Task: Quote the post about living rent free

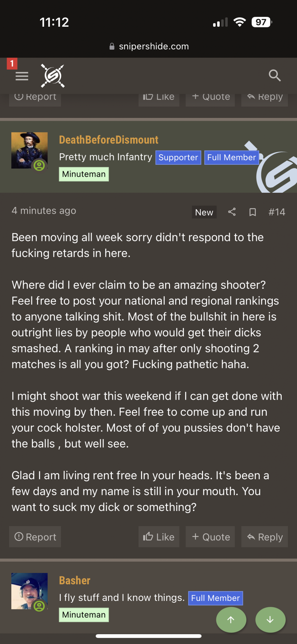Action: (x=210, y=537)
